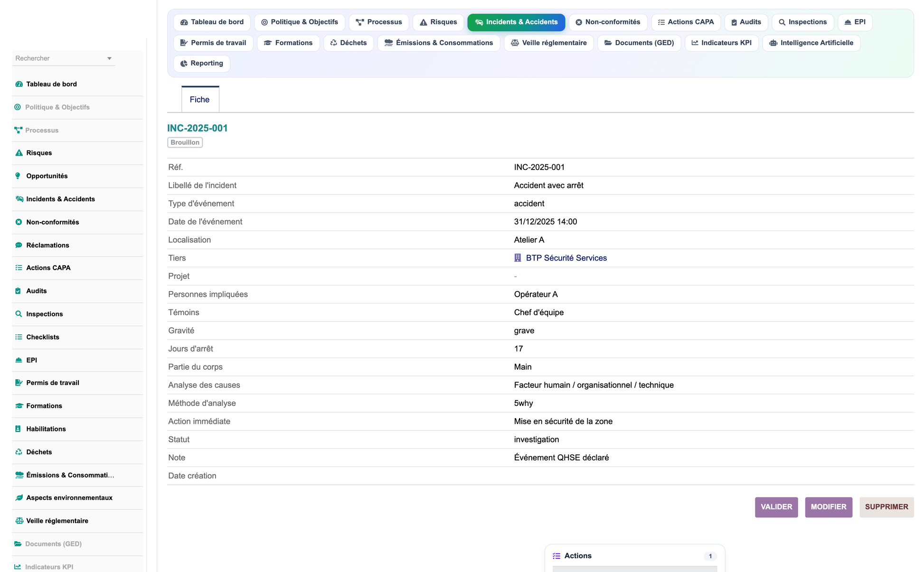
Task: Click the Déchets recycle icon in sidebar
Action: pyautogui.click(x=19, y=452)
